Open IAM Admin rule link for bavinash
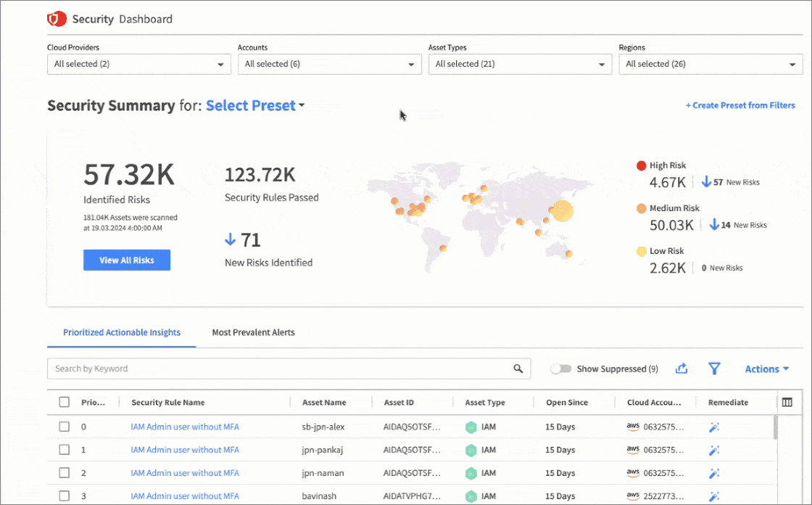The width and height of the screenshot is (812, 505). (185, 496)
